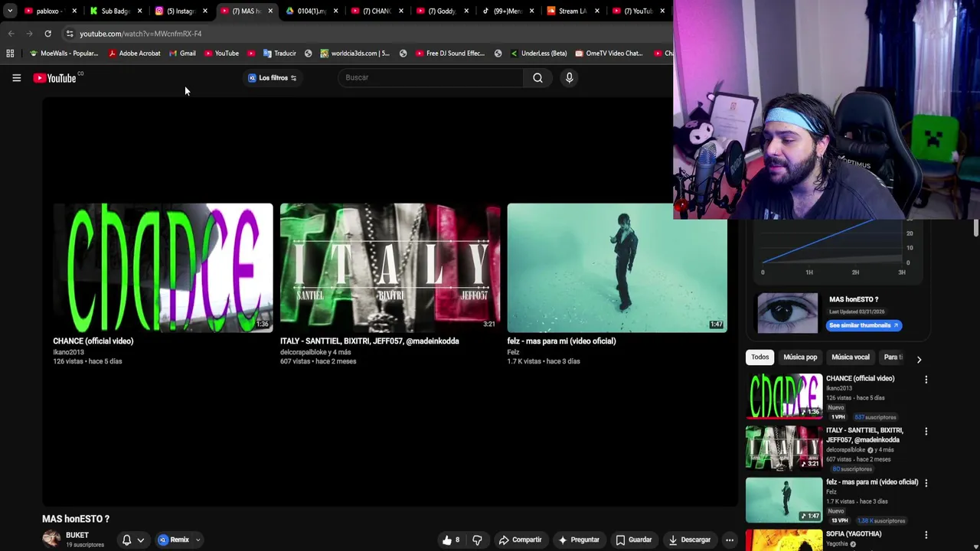Open the Adobe Acrobat bookmark
This screenshot has width=980, height=551.
tap(135, 54)
